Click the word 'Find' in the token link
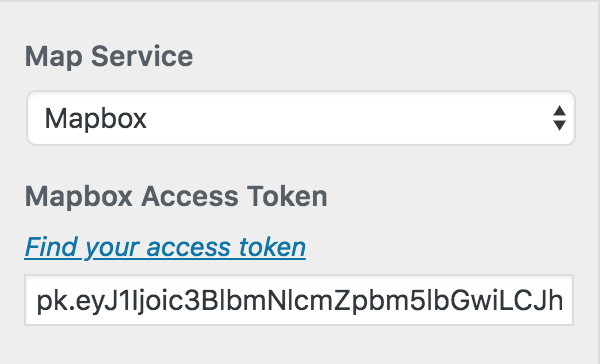600x364 pixels. (51, 247)
